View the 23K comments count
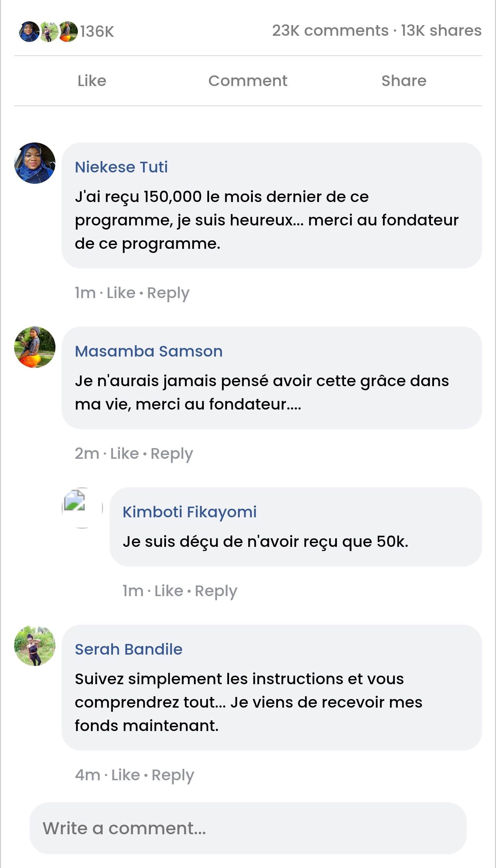The width and height of the screenshot is (496, 868). (330, 31)
